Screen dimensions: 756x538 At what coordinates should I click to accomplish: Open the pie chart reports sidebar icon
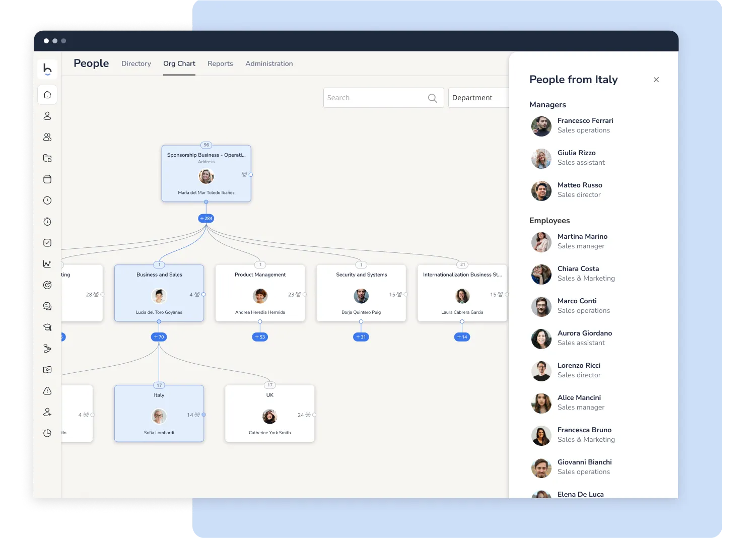coord(47,433)
